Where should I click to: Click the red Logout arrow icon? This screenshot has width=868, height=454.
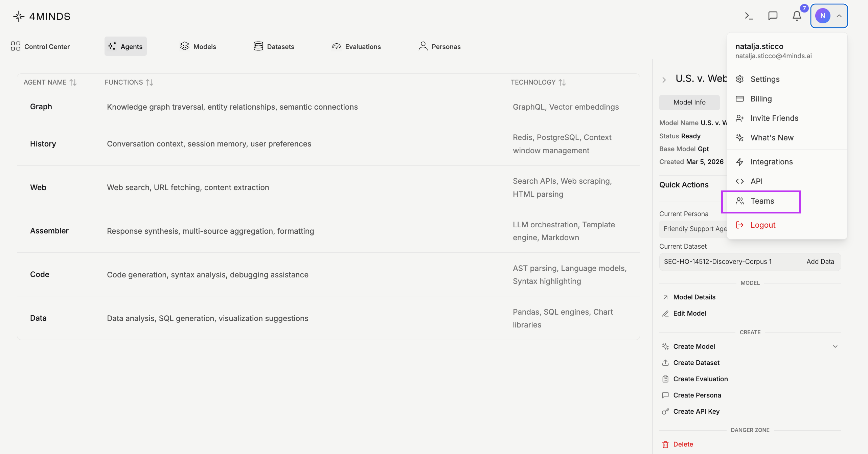point(740,225)
